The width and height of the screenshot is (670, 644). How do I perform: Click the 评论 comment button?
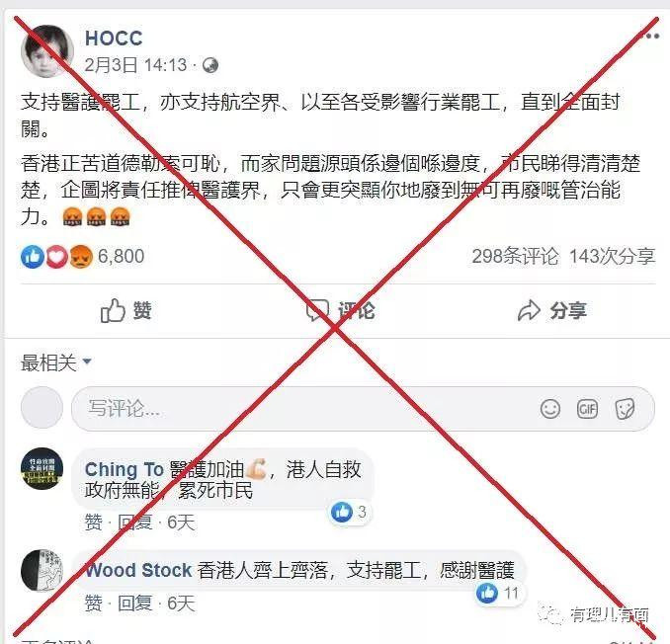[341, 310]
